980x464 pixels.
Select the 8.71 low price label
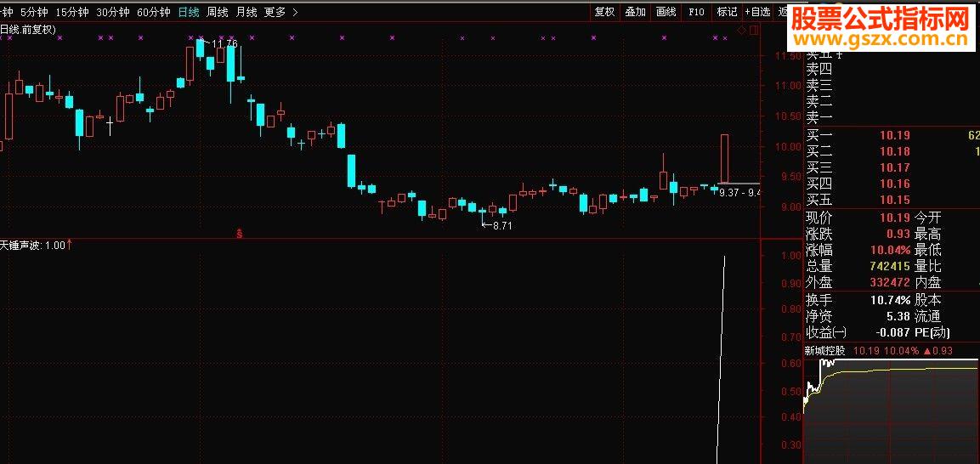502,226
